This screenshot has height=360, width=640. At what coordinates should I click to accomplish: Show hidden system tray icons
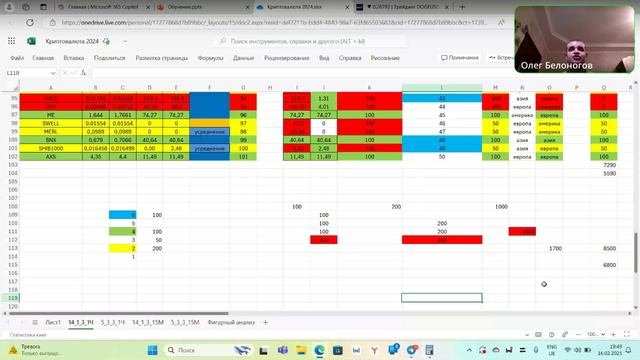pyautogui.click(x=469, y=350)
